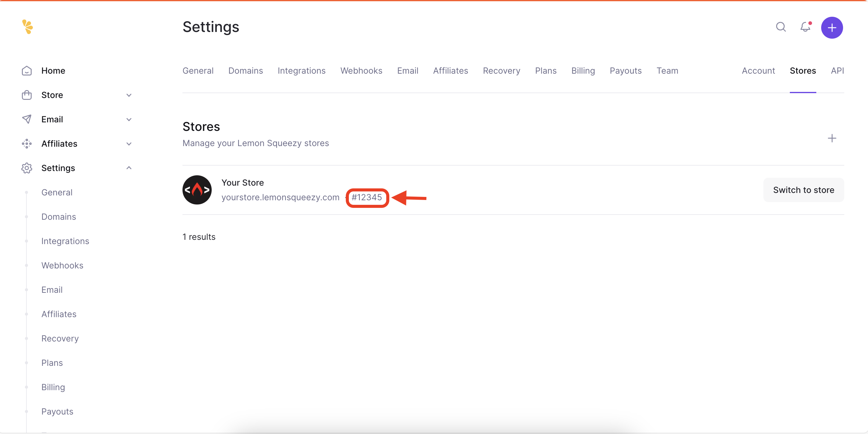Click the store logo avatar icon
This screenshot has width=868, height=434.
(198, 190)
